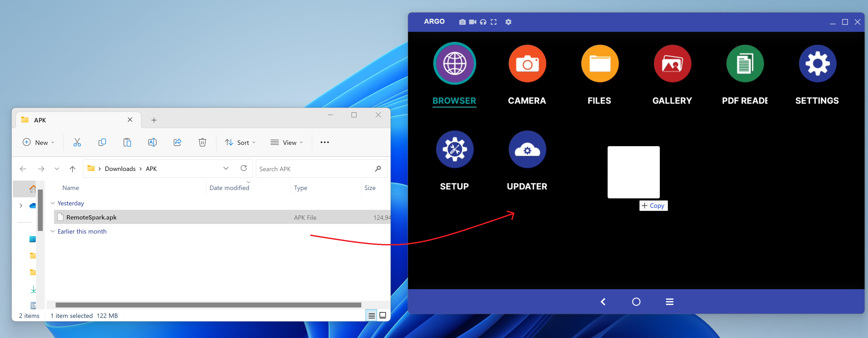
Task: Switch to large icons view toggle
Action: coord(383,315)
